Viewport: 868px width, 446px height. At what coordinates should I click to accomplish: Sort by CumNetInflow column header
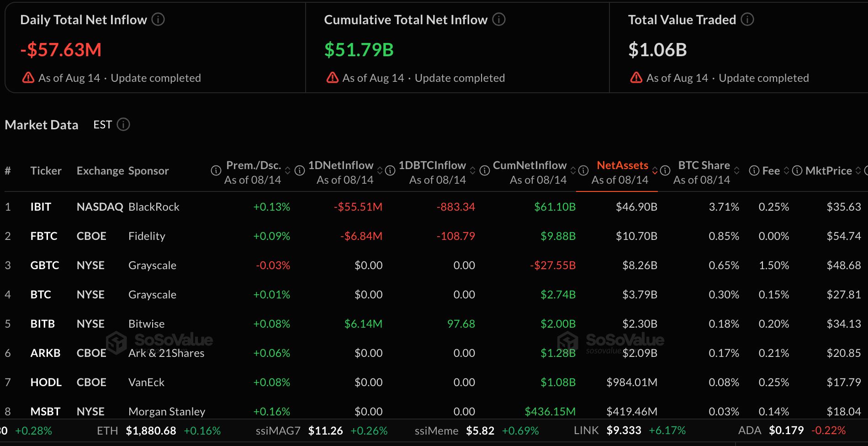pyautogui.click(x=529, y=165)
